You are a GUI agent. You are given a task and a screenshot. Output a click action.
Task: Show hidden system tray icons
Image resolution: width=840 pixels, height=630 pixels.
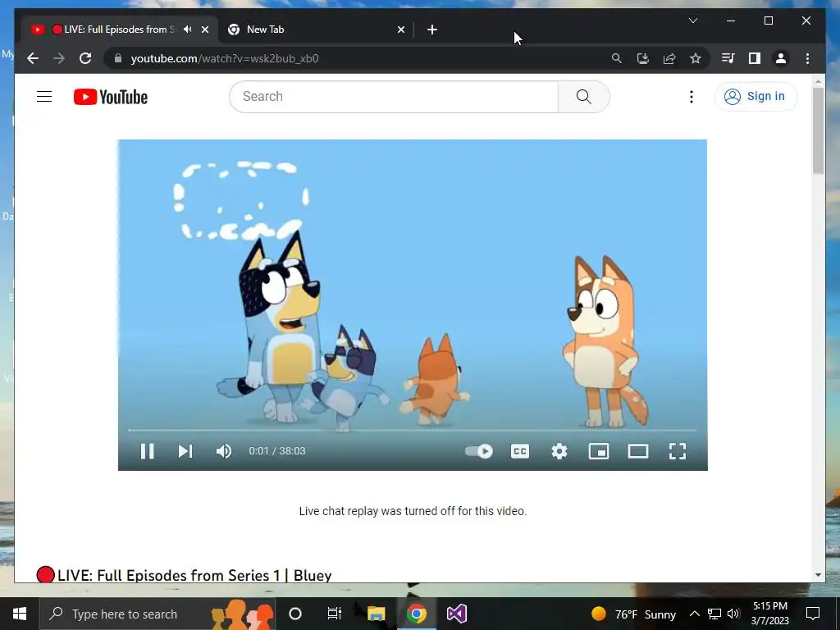[x=694, y=614]
